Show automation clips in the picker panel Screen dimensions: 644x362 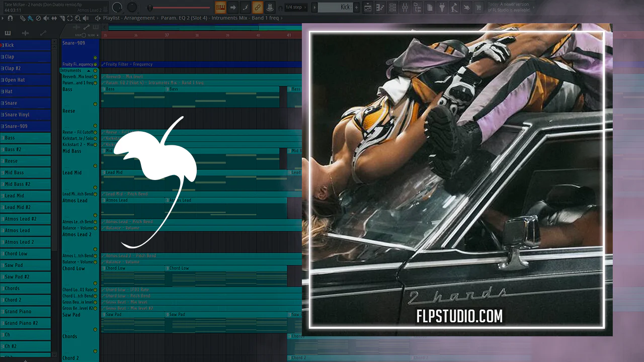43,33
